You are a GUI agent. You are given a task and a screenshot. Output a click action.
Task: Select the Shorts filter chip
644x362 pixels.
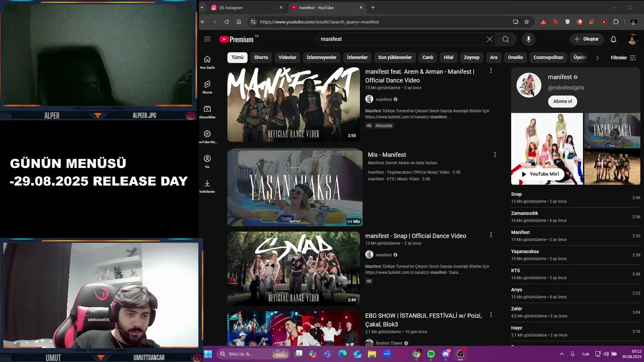[x=261, y=57]
